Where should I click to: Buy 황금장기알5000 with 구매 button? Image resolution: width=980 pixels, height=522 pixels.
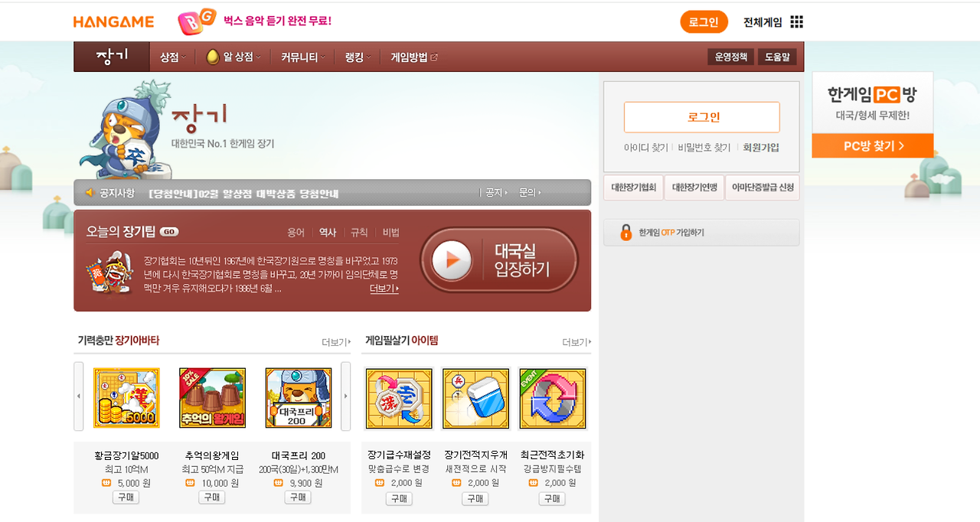pos(126,498)
